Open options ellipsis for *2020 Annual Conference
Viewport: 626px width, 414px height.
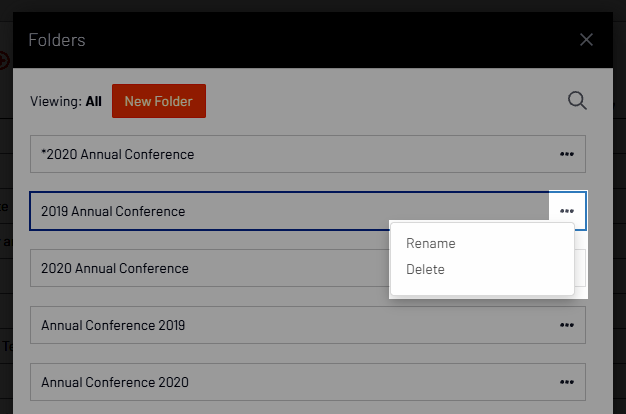[567, 154]
